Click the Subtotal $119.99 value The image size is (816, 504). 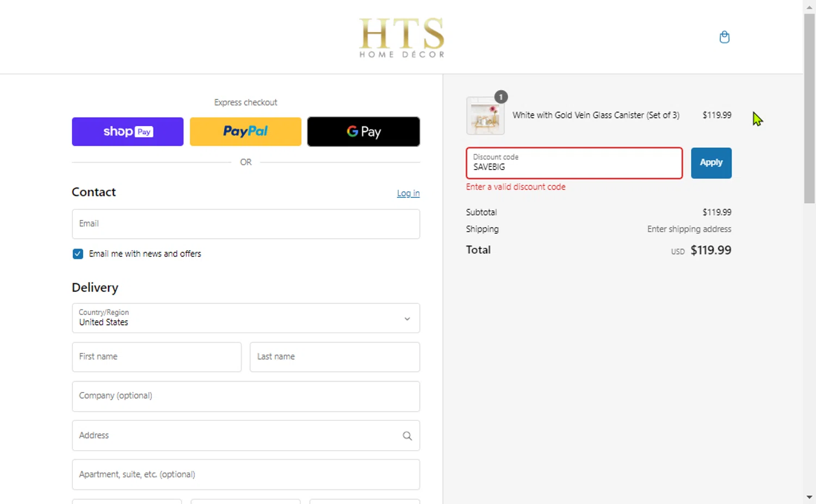click(717, 212)
